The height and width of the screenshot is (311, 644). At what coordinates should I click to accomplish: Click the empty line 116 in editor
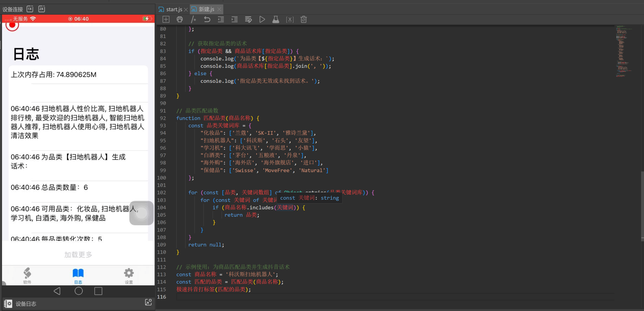[395, 297]
